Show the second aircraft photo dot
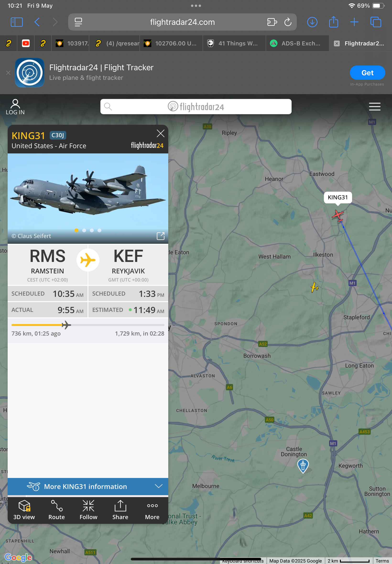392x564 pixels. (84, 230)
